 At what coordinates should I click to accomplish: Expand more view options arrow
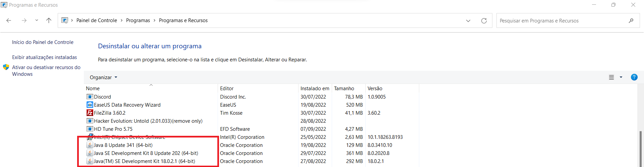click(621, 77)
